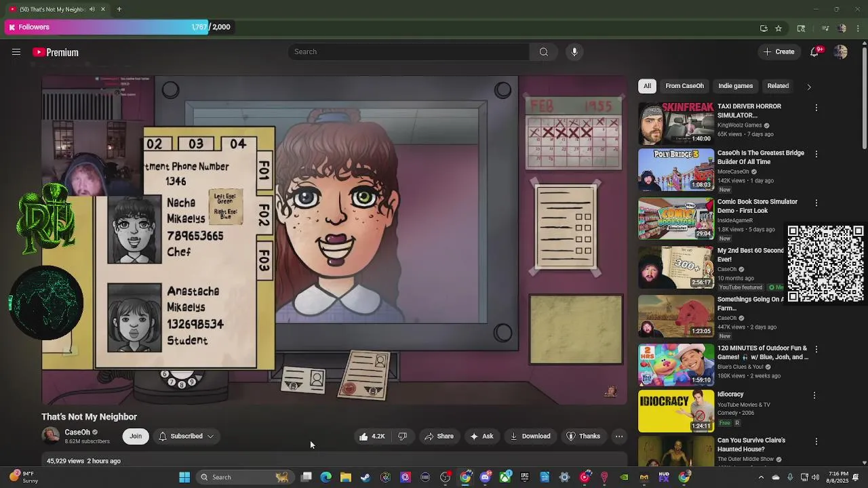Image resolution: width=868 pixels, height=488 pixels.
Task: Open Task View on the taskbar
Action: (307, 477)
